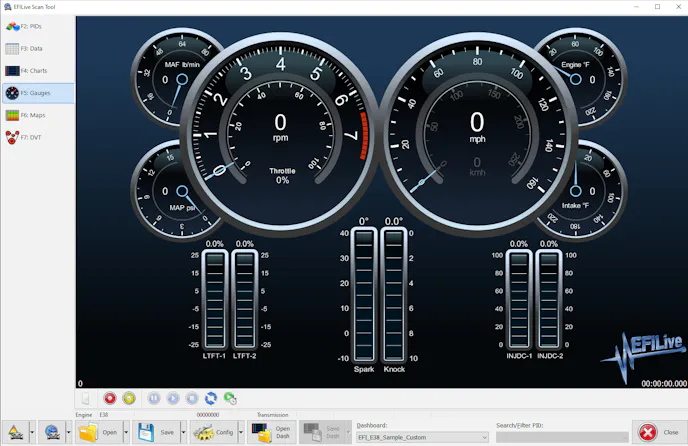Click the Close button
Screen dimensions: 688x446
point(659,432)
